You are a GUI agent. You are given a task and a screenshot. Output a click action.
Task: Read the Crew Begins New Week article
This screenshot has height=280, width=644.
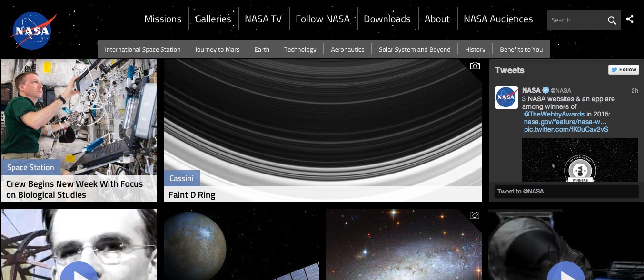(75, 189)
